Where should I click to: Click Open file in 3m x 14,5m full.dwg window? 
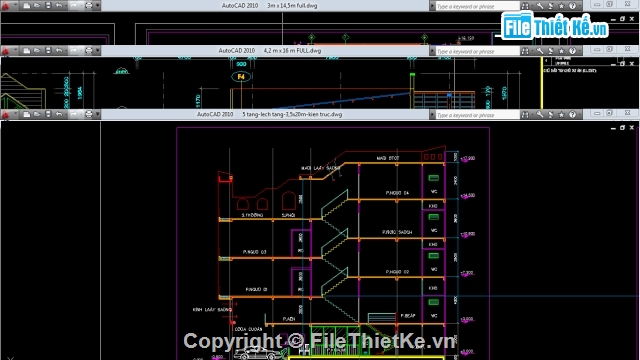pos(37,6)
